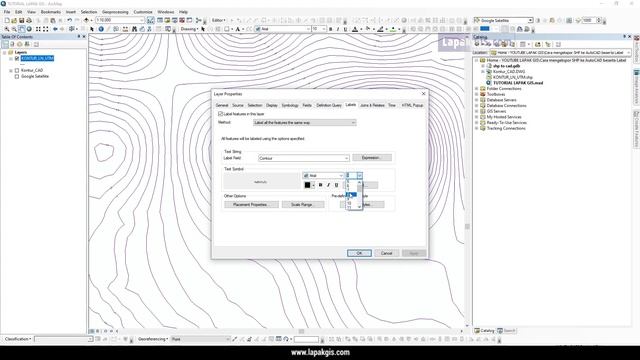
Task: Open the map scale dropdown 1:10,000
Action: [120, 20]
